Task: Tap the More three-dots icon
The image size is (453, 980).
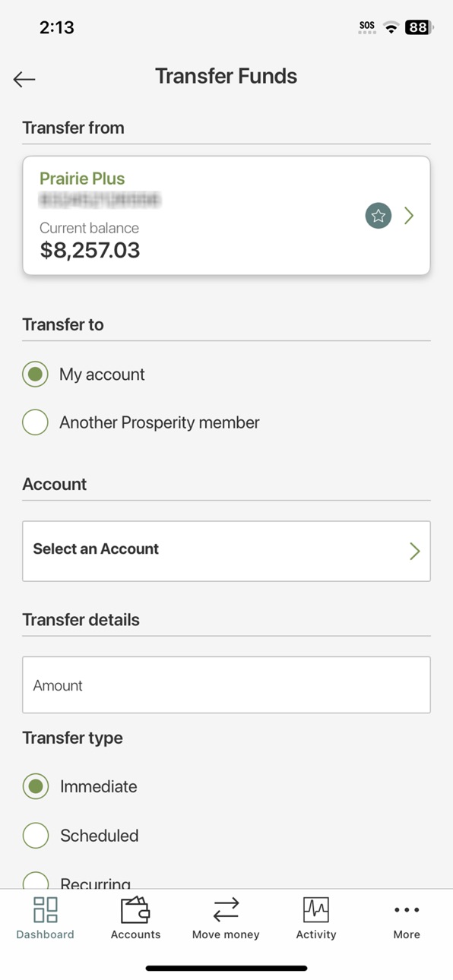Action: pyautogui.click(x=407, y=910)
